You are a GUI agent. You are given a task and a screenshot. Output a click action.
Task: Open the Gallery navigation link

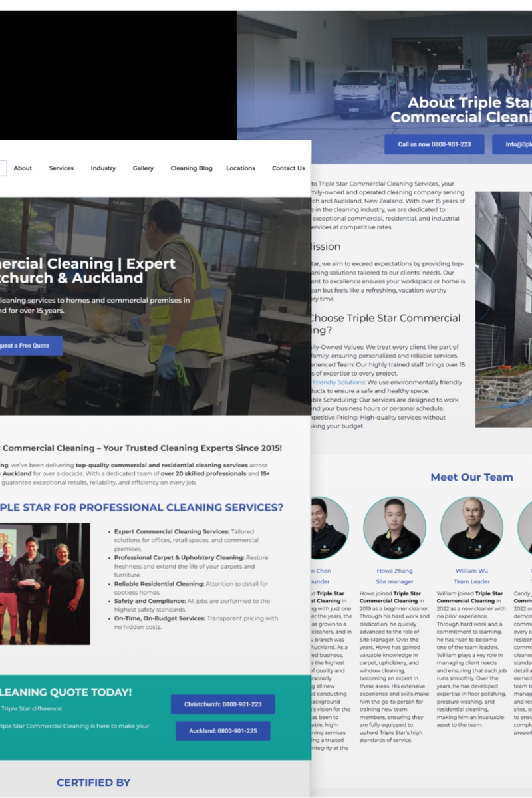(143, 168)
